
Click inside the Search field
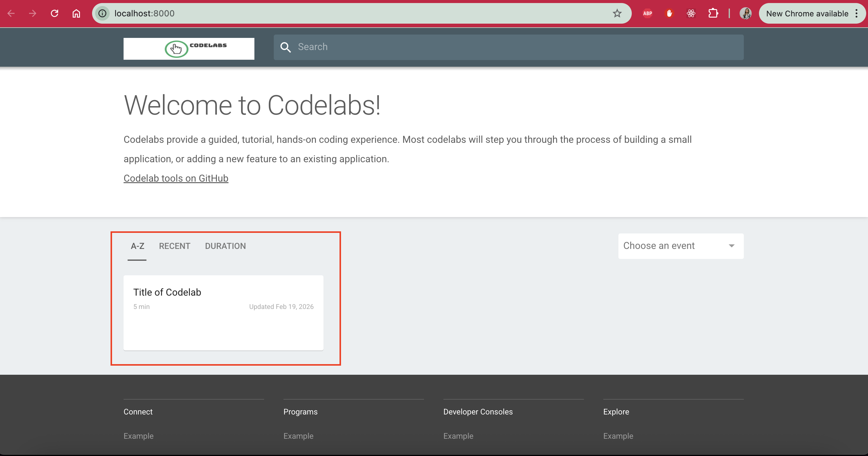point(438,47)
